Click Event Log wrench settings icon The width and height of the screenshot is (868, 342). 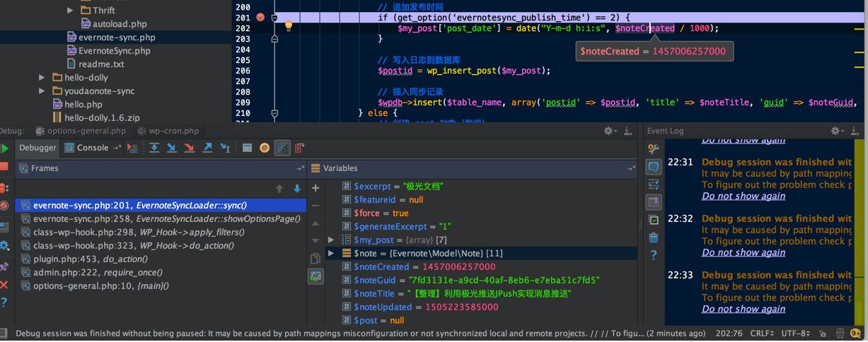click(x=654, y=148)
